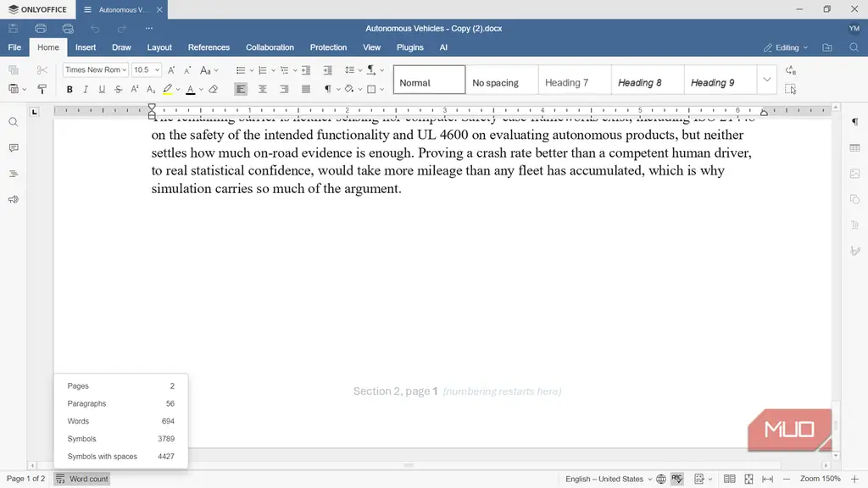Click the Clear Style eraser icon
This screenshot has height=488, width=868.
[213, 89]
